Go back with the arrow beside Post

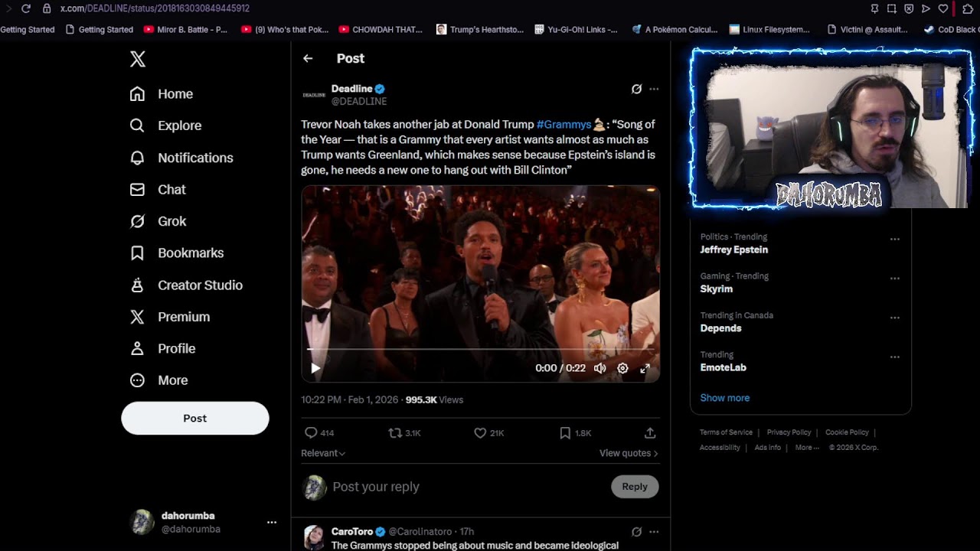(x=308, y=58)
